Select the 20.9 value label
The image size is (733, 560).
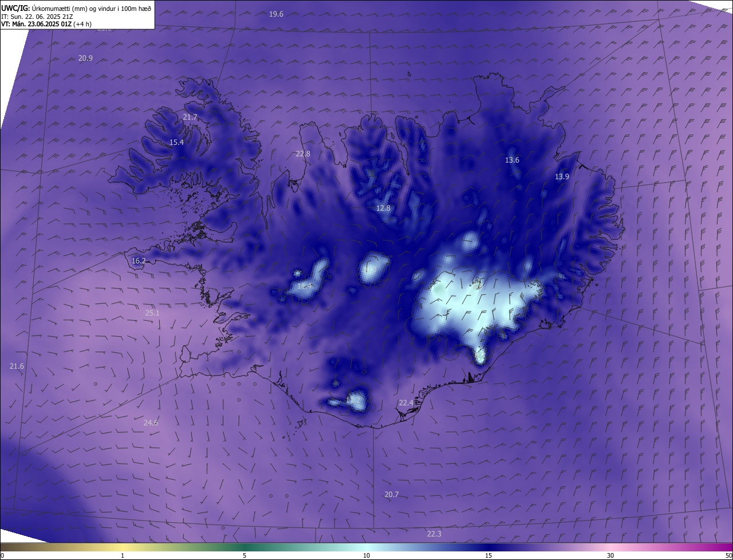pyautogui.click(x=85, y=58)
